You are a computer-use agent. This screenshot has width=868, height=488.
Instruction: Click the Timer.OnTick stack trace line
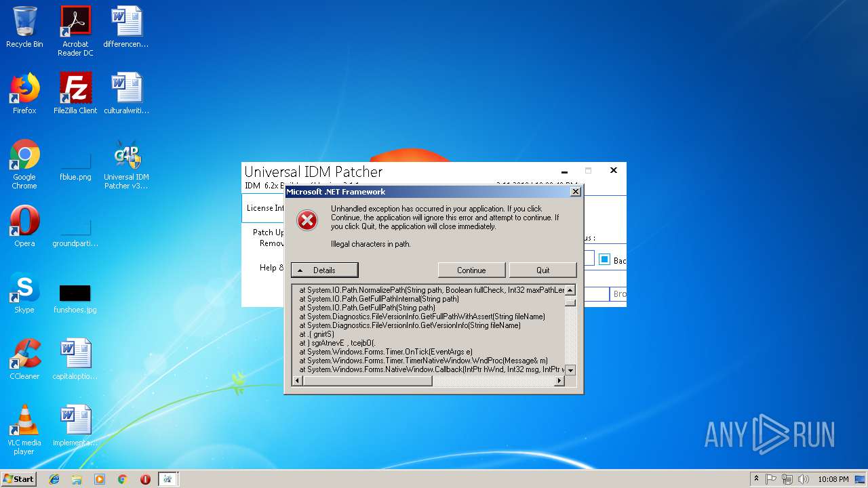pos(386,352)
